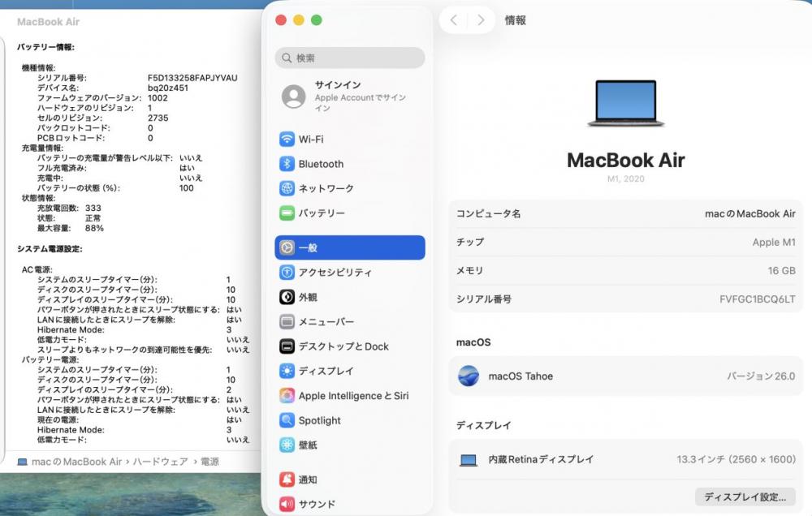Click the 検索 search field
Image resolution: width=812 pixels, height=516 pixels.
[x=350, y=58]
